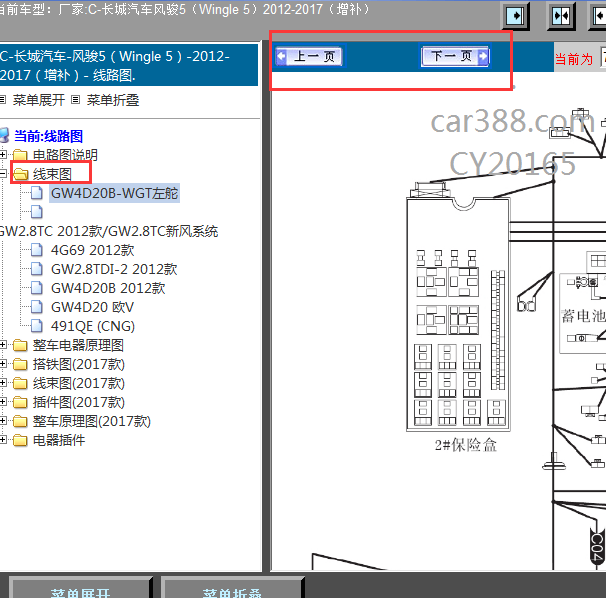Screen dimensions: 606x598
Task: Collapse the 线束图 folder node
Action: [x=2, y=174]
